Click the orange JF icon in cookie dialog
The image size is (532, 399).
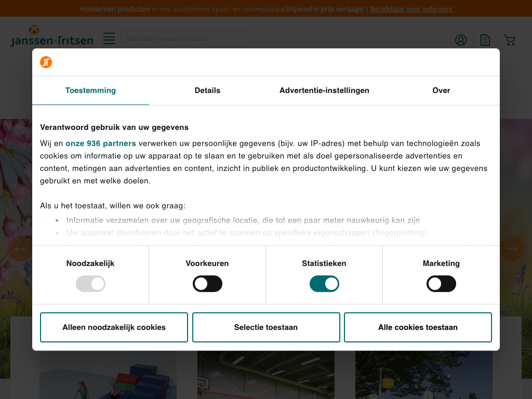tap(46, 62)
